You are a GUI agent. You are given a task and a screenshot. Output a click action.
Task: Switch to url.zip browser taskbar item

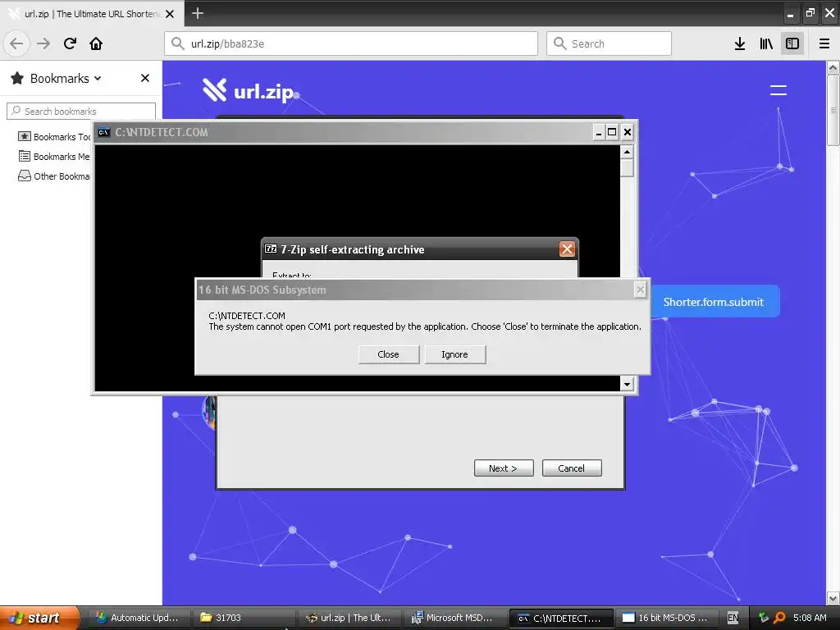point(349,618)
